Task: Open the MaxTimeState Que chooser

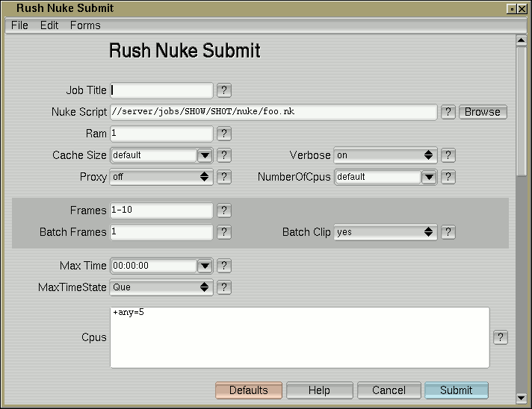Action: [161, 287]
